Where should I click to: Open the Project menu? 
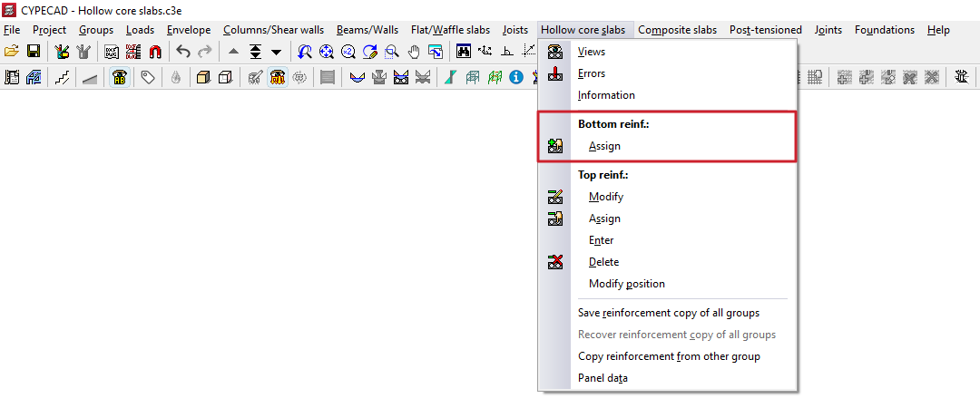(x=49, y=30)
